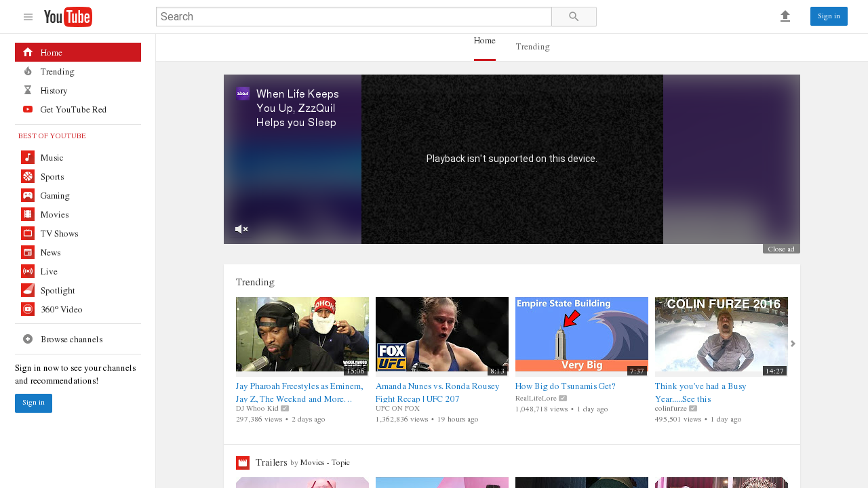Image resolution: width=868 pixels, height=488 pixels.
Task: Open History in the sidebar
Action: (78, 90)
